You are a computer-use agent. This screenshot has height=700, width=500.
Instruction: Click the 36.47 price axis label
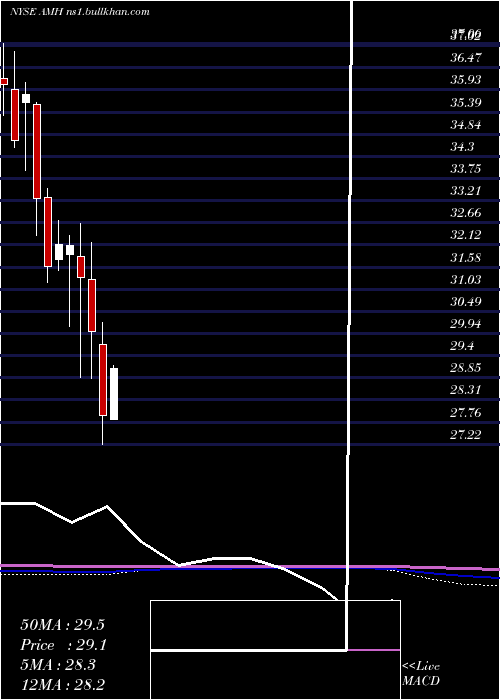(466, 58)
